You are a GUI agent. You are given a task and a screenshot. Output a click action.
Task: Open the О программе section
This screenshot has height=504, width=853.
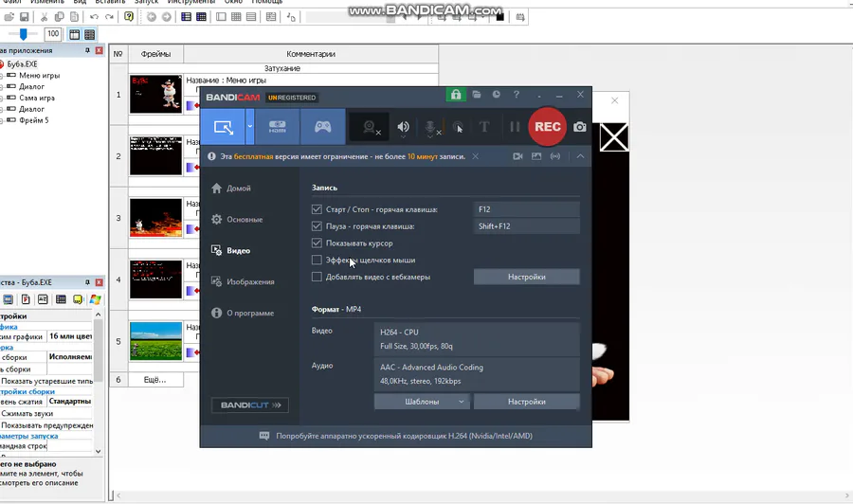(243, 314)
